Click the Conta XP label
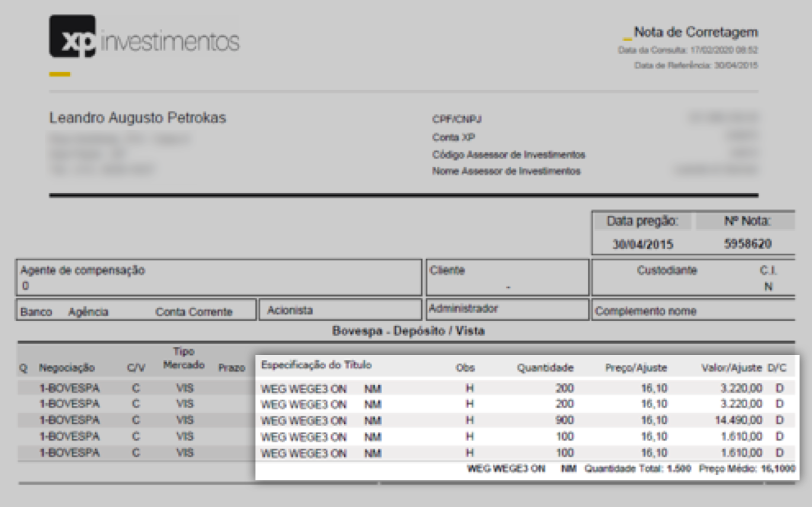The width and height of the screenshot is (812, 507). [x=454, y=137]
